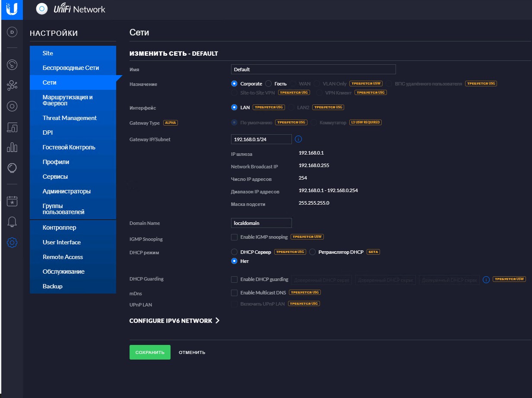Image resolution: width=532 pixels, height=398 pixels.
Task: Enable Multicast DNS checkbox
Action: (x=234, y=293)
